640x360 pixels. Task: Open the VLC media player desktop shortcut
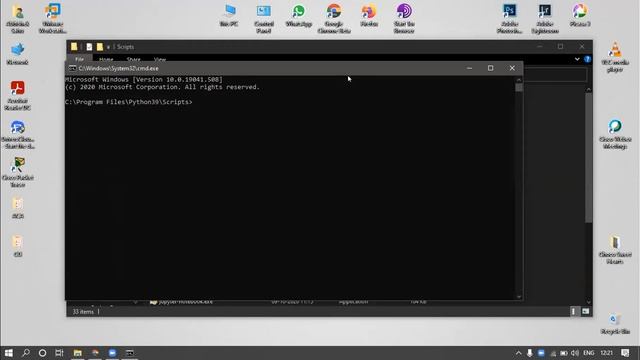[x=615, y=57]
